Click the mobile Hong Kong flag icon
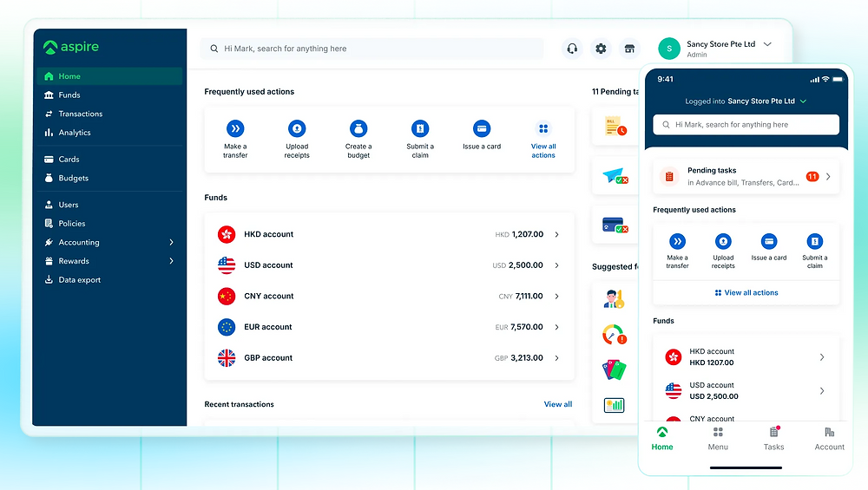Viewport: 868px width, 490px height. pos(674,357)
